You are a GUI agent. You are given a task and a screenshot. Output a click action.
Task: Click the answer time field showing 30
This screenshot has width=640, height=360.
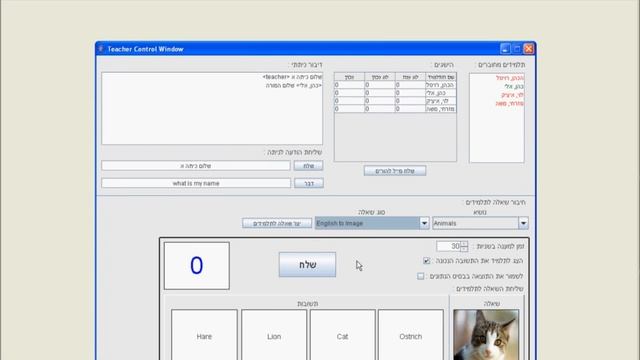click(x=448, y=246)
